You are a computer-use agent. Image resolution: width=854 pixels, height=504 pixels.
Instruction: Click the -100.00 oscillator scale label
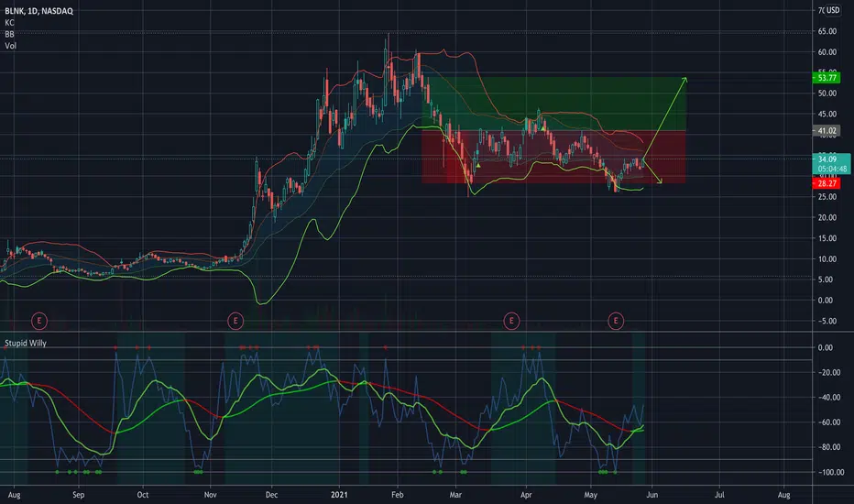829,473
